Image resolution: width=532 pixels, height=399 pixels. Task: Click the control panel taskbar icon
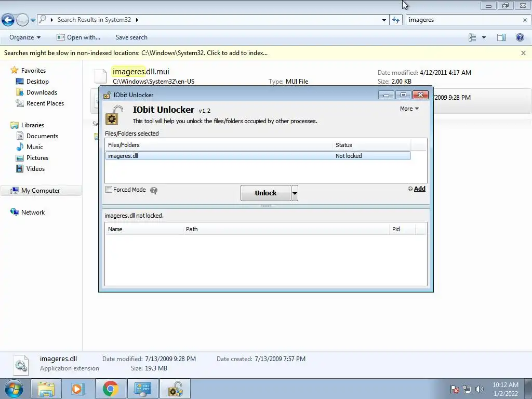pyautogui.click(x=142, y=389)
